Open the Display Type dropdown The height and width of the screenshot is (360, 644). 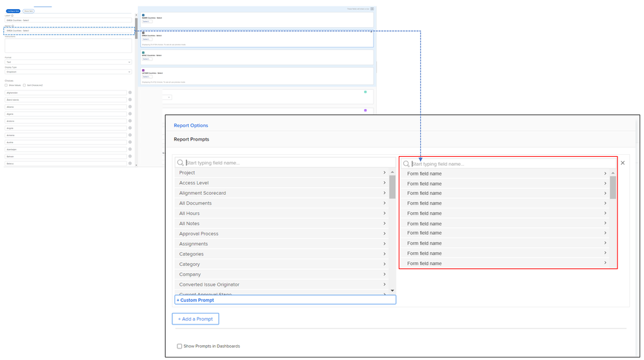point(68,72)
